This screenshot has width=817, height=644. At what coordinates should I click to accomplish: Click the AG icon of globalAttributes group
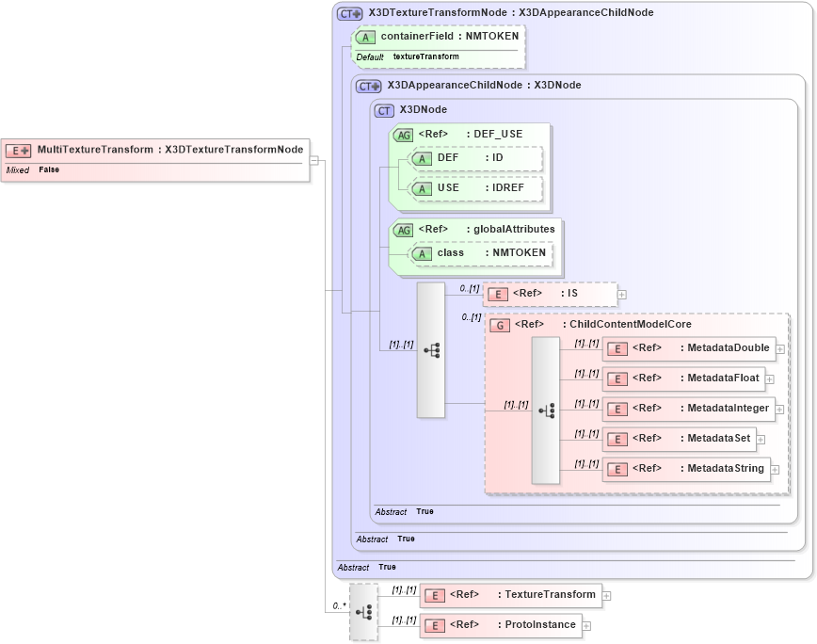click(403, 230)
